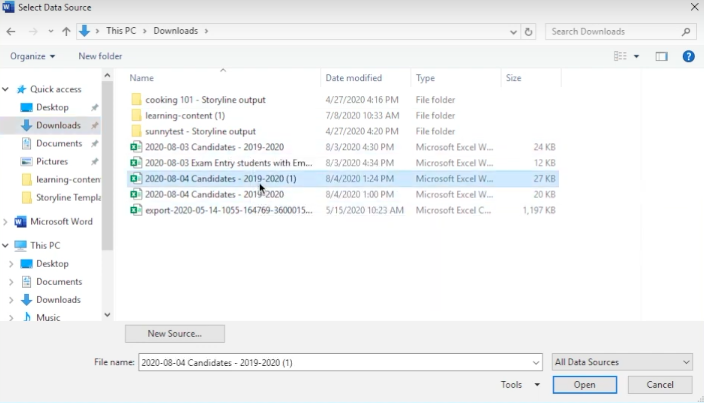Click Documents pin icon in Quick access
The width and height of the screenshot is (704, 403).
[94, 144]
